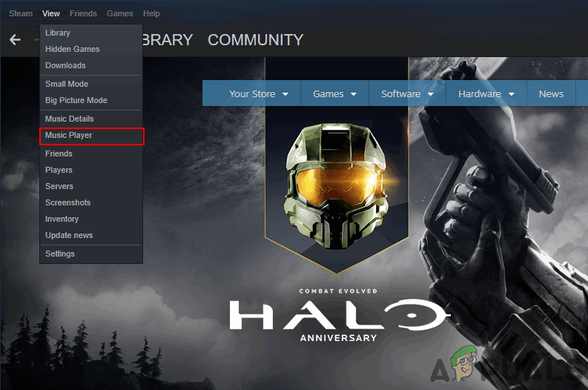Go to the COMMUNITY section

point(256,40)
